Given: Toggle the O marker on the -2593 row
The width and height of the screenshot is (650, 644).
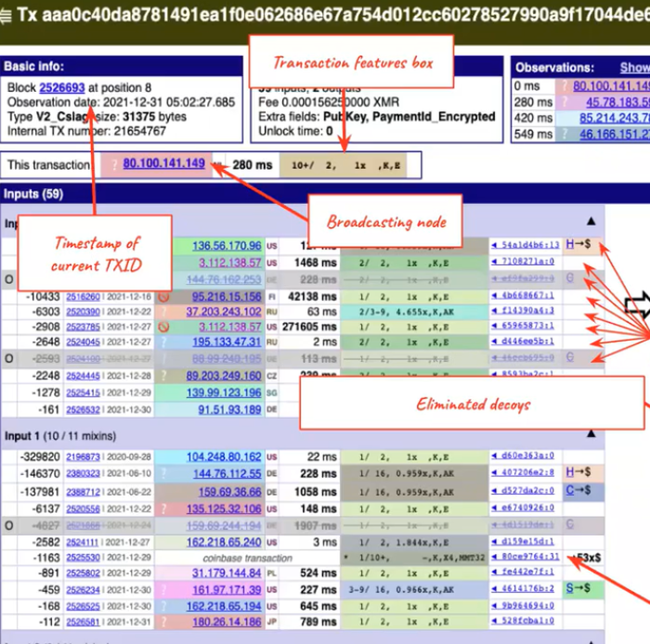Looking at the screenshot, I should [8, 358].
